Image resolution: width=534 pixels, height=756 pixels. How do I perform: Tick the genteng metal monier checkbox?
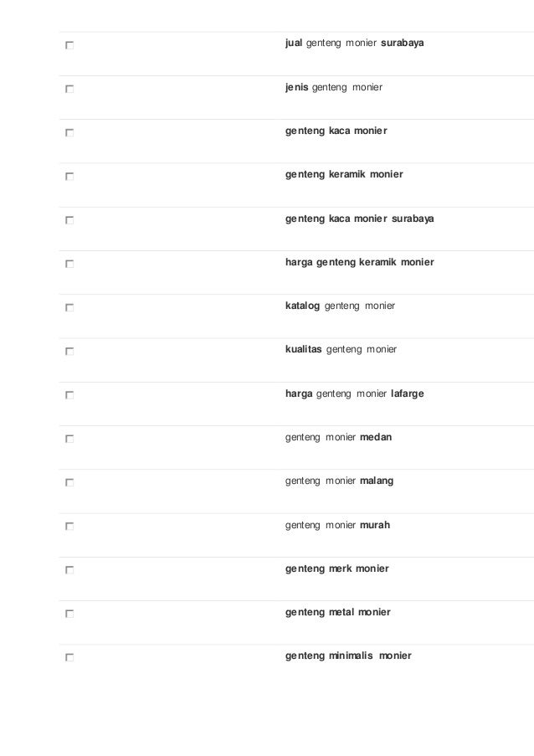69,614
